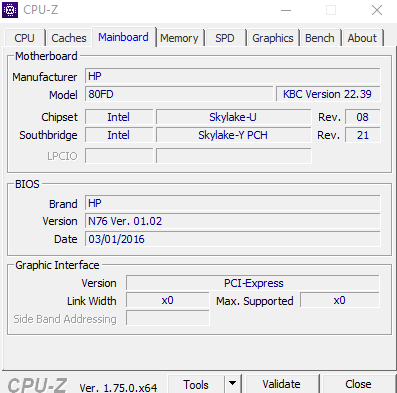Click the PCI-Express version field
This screenshot has width=397, height=393.
tap(253, 283)
